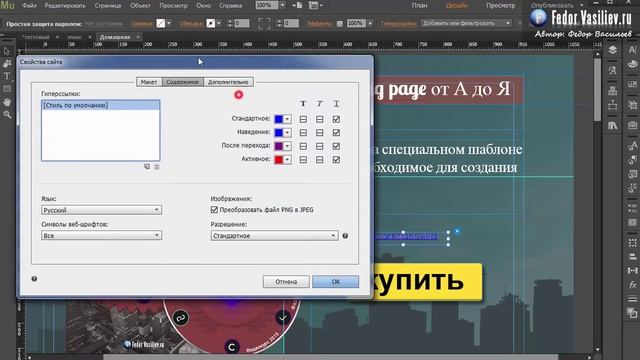Open Добавить или фильтровать hyperlink dropdown

[x=466, y=23]
